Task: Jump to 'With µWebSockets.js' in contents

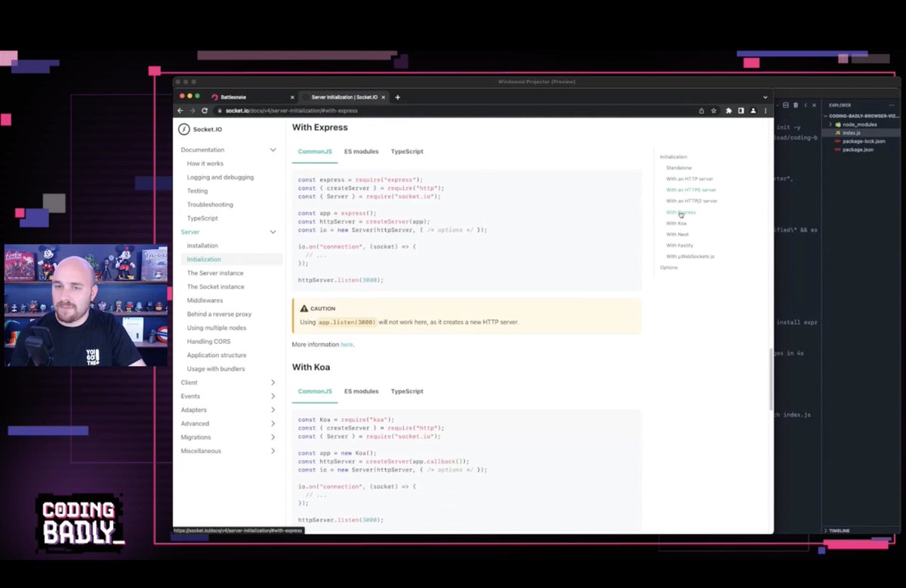Action: coord(690,257)
